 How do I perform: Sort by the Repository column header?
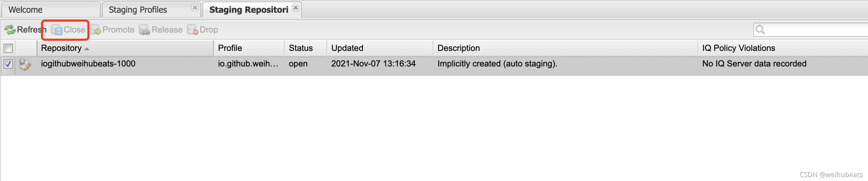tap(61, 48)
